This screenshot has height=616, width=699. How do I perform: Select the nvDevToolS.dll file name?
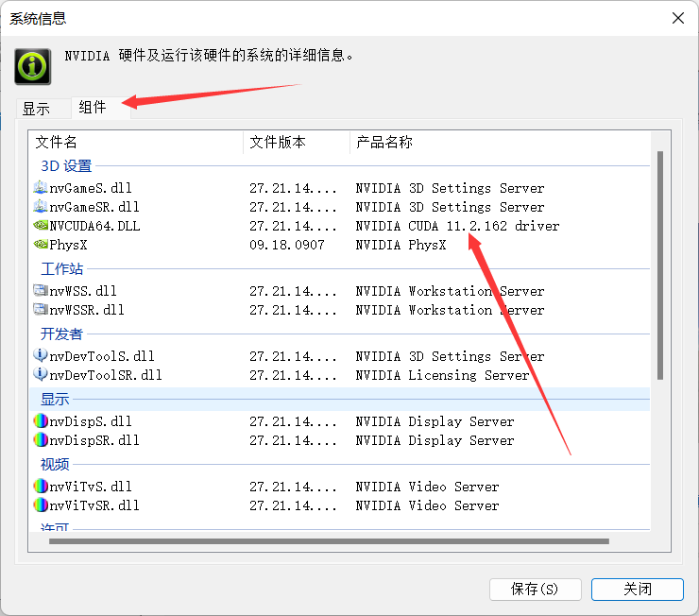[102, 356]
